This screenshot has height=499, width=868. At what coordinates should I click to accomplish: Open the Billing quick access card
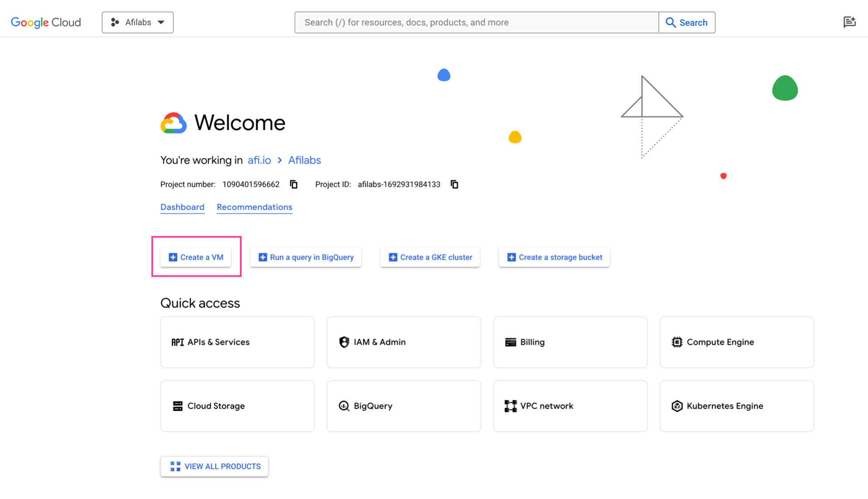(x=570, y=342)
